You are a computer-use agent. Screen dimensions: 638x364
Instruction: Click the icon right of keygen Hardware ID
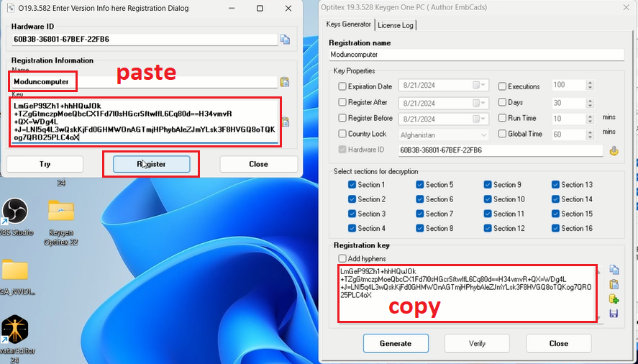(x=614, y=150)
